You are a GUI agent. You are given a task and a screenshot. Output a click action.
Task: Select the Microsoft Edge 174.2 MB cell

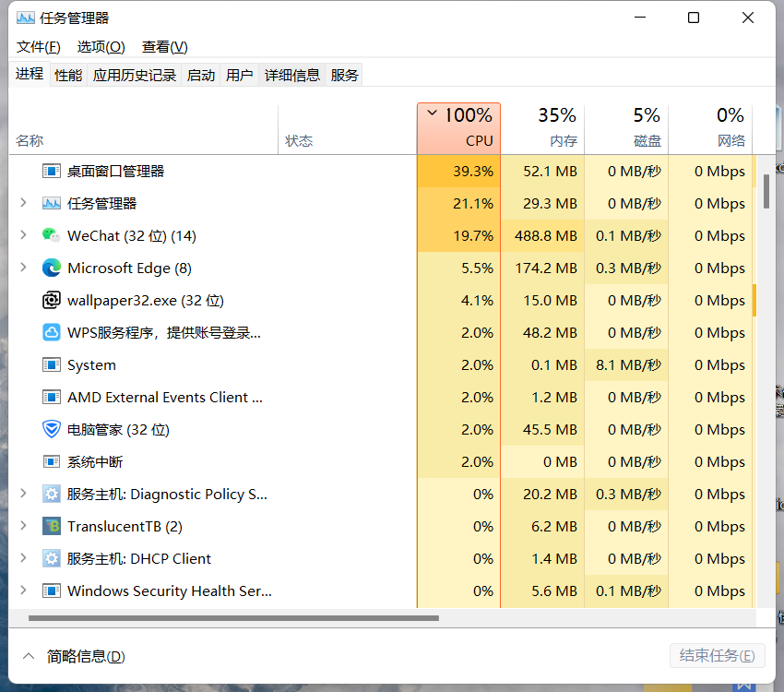click(543, 268)
